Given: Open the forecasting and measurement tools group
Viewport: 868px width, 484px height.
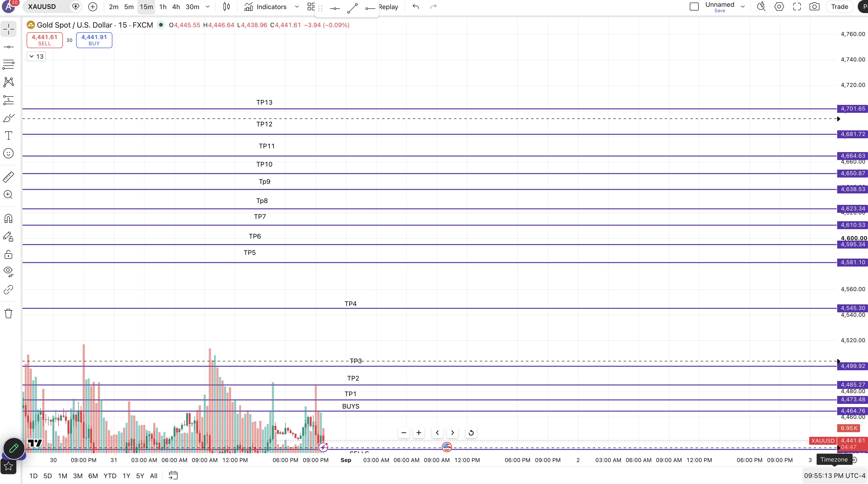Looking at the screenshot, I should click(x=8, y=100).
